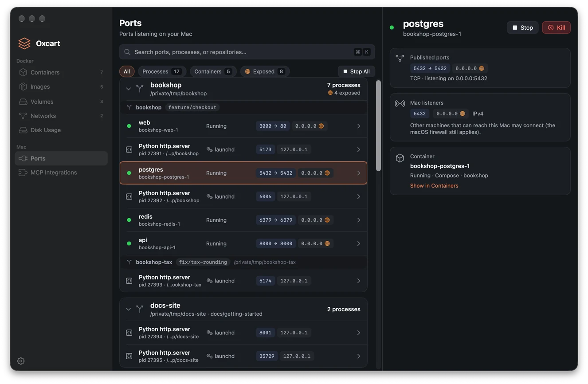Click the globe icon in the redis row
The width and height of the screenshot is (588, 384).
[327, 220]
